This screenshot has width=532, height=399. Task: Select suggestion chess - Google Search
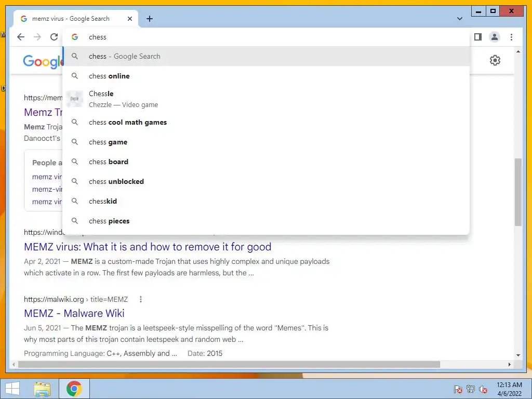pos(267,56)
